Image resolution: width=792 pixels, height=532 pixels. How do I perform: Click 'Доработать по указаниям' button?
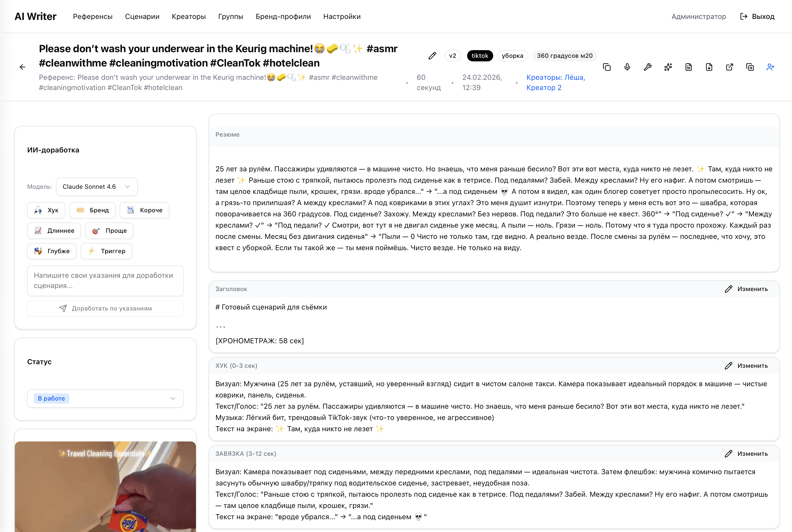click(x=105, y=308)
